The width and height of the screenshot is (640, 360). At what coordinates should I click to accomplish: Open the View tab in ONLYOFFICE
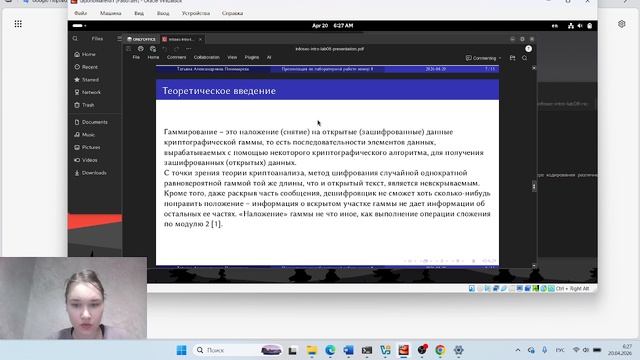pyautogui.click(x=232, y=58)
